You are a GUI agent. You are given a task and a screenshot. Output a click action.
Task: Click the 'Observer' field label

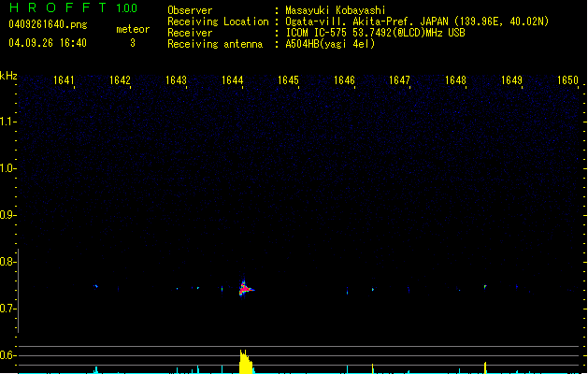tap(190, 10)
